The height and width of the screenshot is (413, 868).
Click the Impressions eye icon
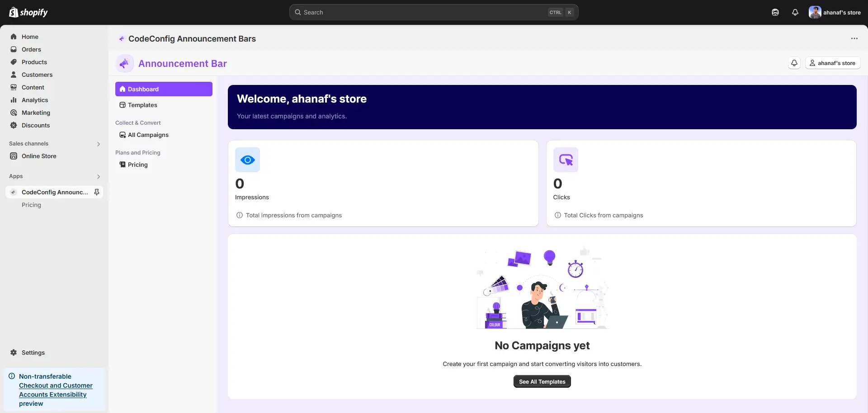click(247, 160)
